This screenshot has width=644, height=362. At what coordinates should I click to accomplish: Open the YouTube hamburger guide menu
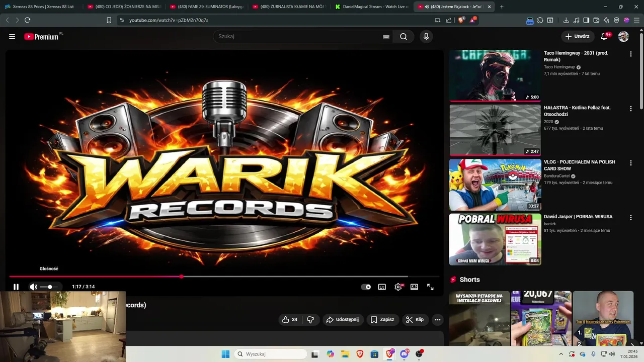12,36
